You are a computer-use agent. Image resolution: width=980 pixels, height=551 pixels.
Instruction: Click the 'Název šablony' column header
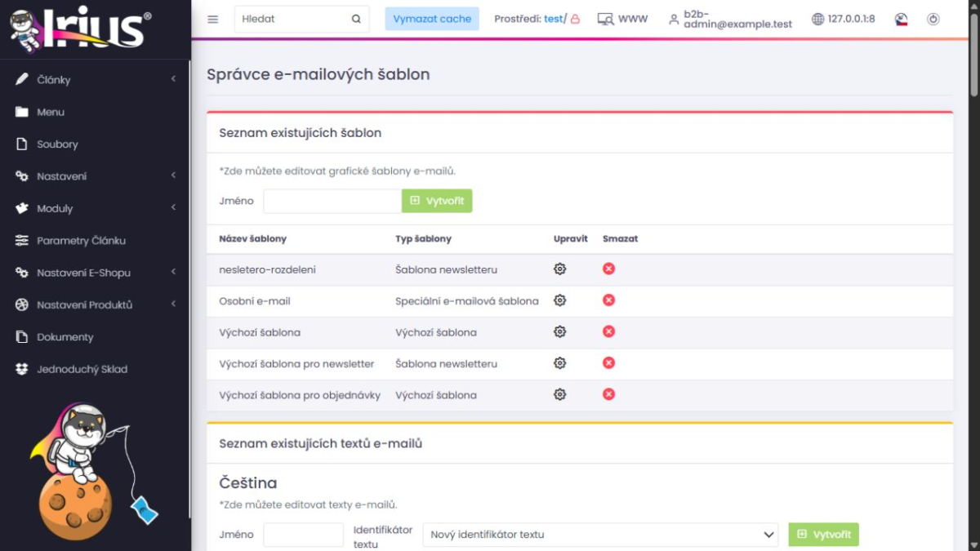(252, 239)
